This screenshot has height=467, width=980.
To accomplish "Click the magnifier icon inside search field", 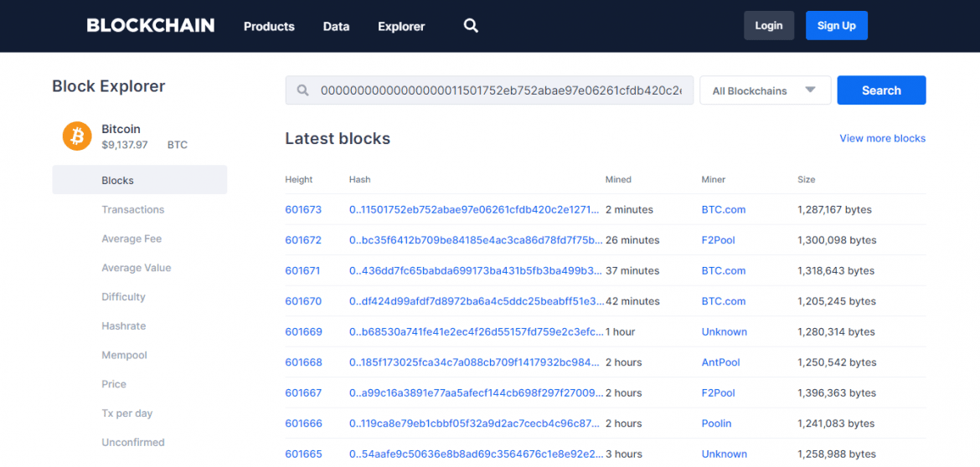I will click(x=302, y=90).
